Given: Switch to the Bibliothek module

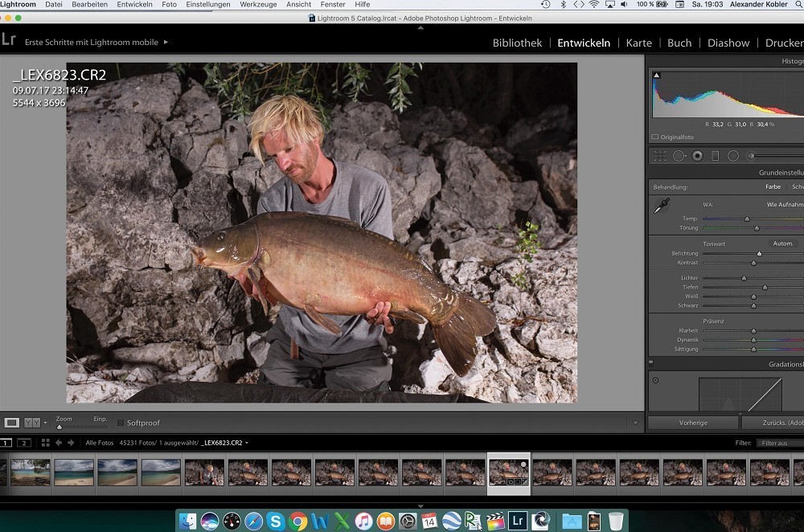Looking at the screenshot, I should pyautogui.click(x=517, y=43).
